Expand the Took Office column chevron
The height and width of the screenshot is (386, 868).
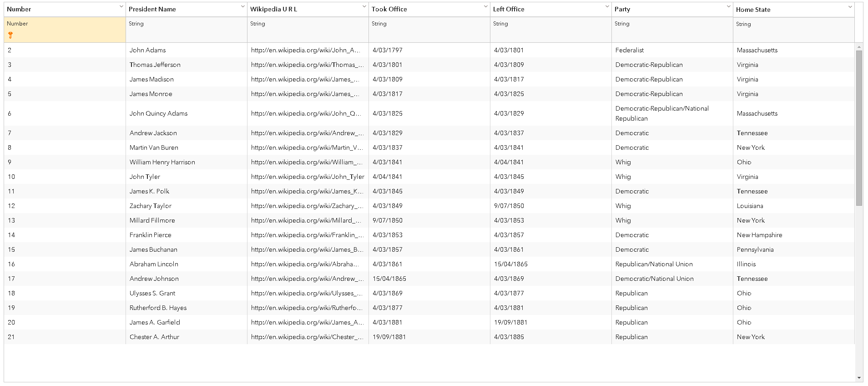point(485,7)
